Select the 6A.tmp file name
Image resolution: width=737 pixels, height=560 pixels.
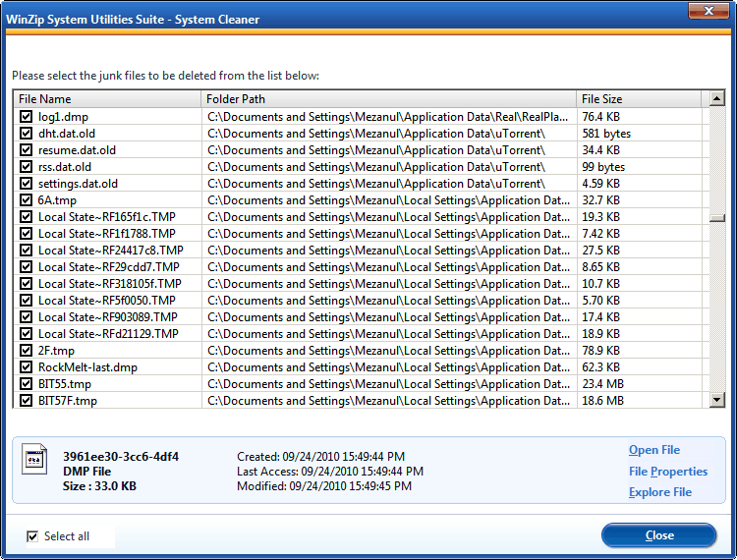[x=57, y=200]
